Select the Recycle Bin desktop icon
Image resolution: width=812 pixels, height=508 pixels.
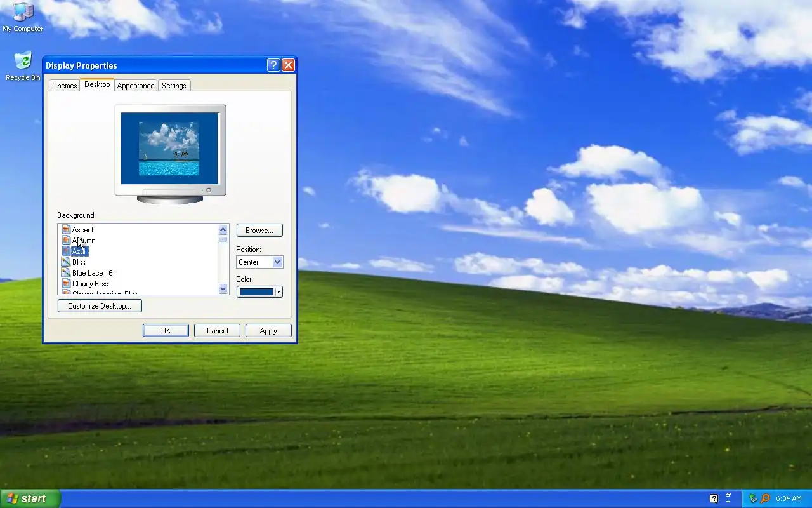23,66
